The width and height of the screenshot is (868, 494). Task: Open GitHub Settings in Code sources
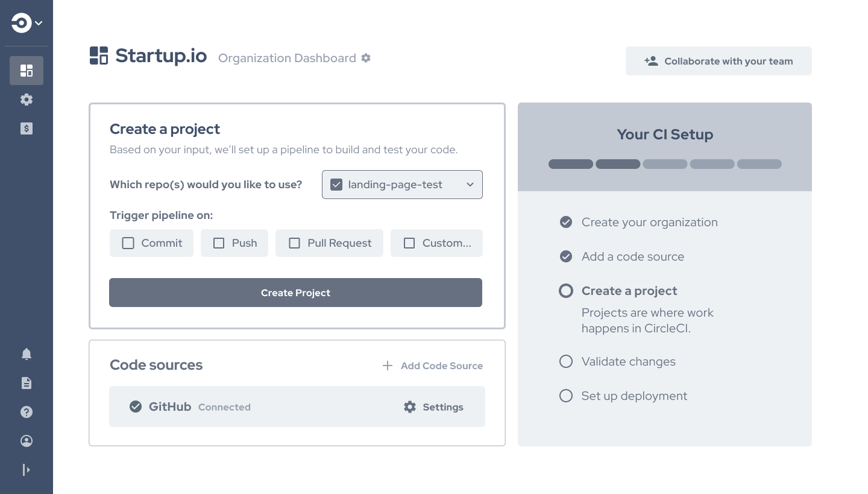(x=433, y=407)
